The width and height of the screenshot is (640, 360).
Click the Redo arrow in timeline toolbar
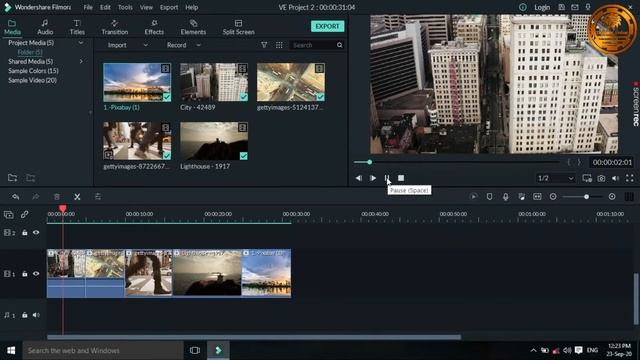[36, 197]
